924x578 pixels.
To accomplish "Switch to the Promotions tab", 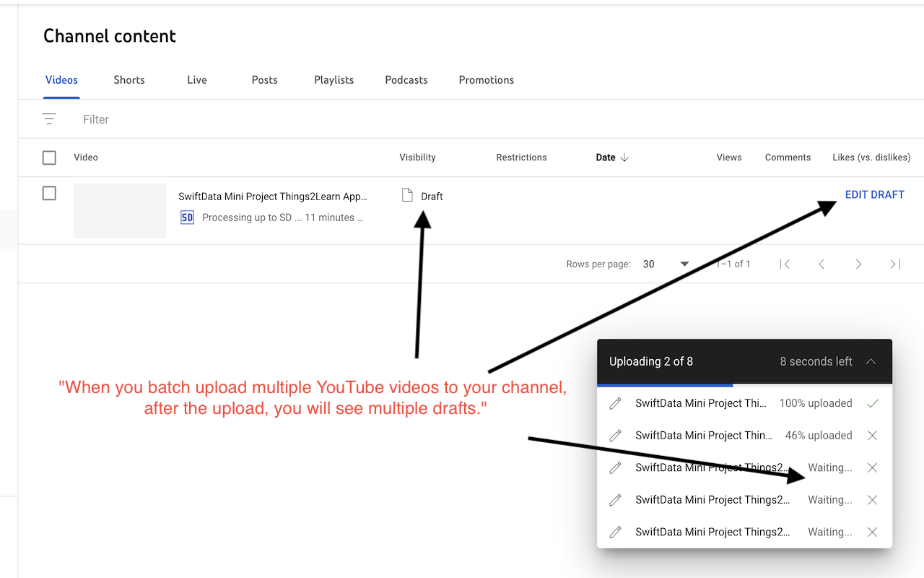I will coord(487,80).
